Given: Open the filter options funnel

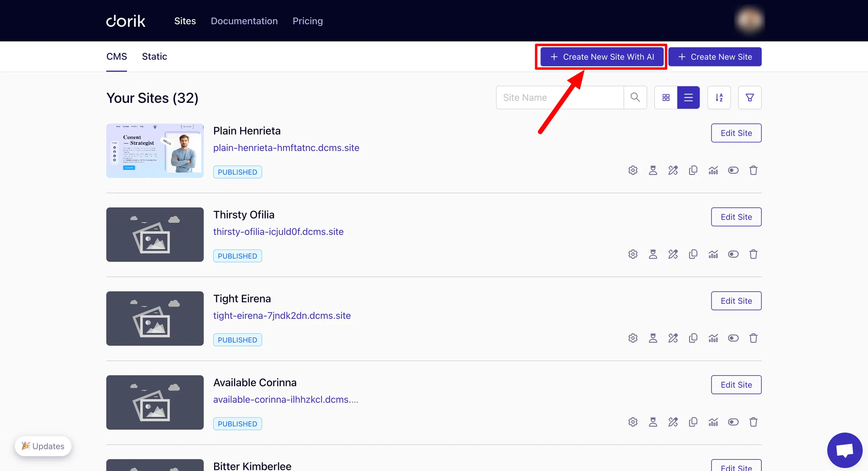Looking at the screenshot, I should tap(749, 97).
